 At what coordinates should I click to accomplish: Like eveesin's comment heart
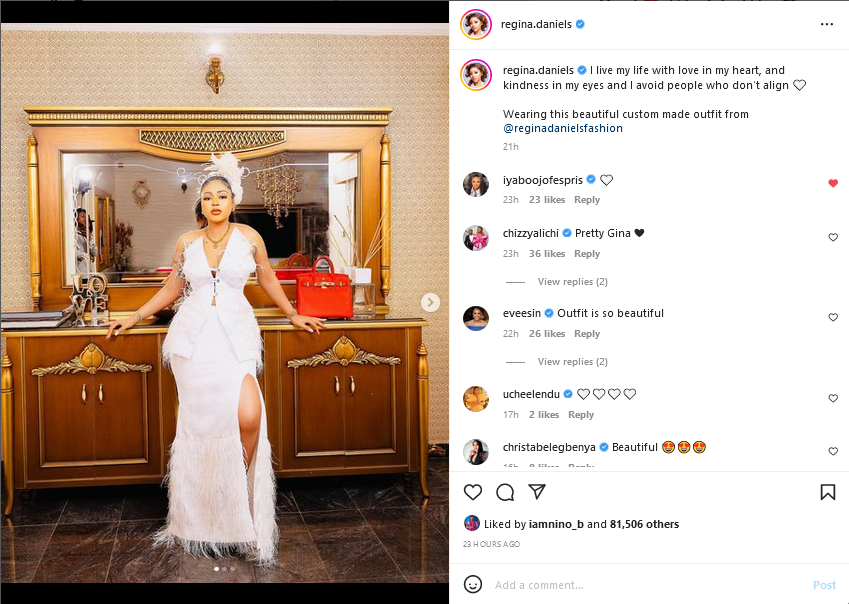(833, 317)
